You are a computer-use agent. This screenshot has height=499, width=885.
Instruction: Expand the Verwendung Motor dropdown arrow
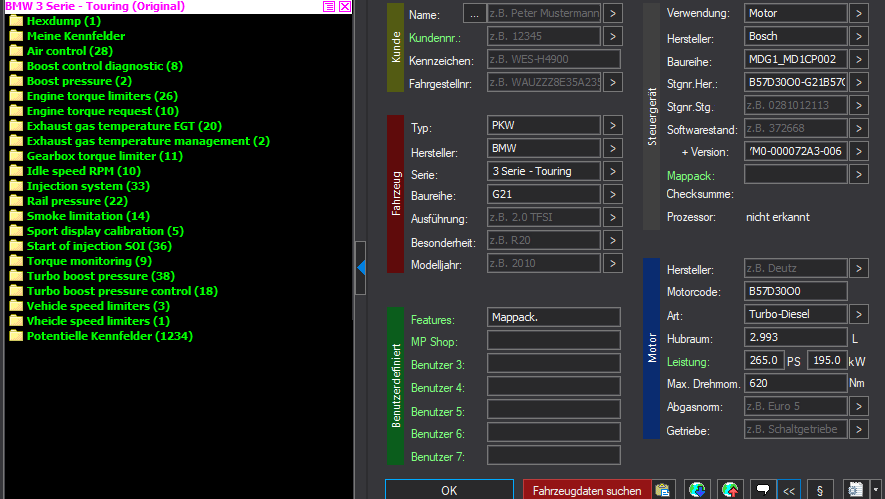[x=859, y=14]
